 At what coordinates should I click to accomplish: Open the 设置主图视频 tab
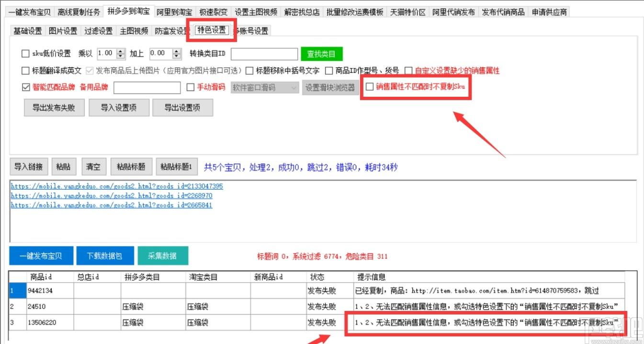tap(256, 12)
